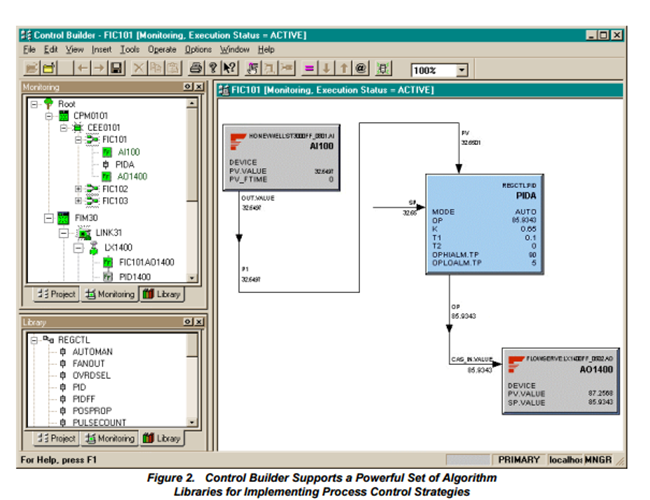650x500 pixels.
Task: Click the Save toolbar icon
Action: click(116, 68)
